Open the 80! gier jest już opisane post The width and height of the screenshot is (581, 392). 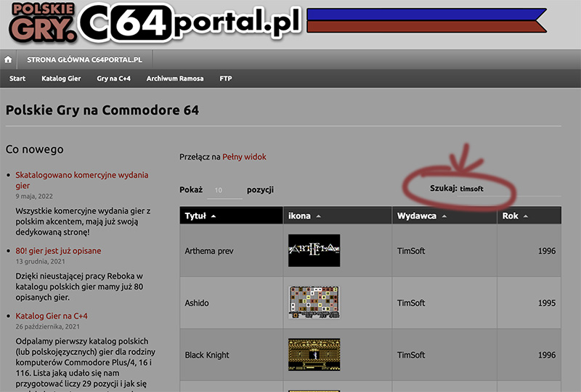click(x=58, y=251)
